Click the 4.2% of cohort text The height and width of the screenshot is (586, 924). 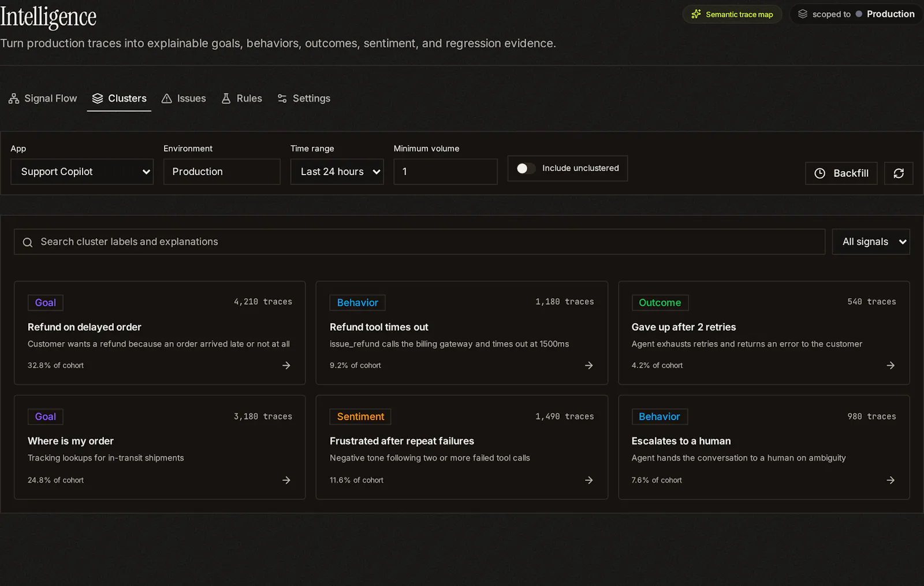click(657, 365)
